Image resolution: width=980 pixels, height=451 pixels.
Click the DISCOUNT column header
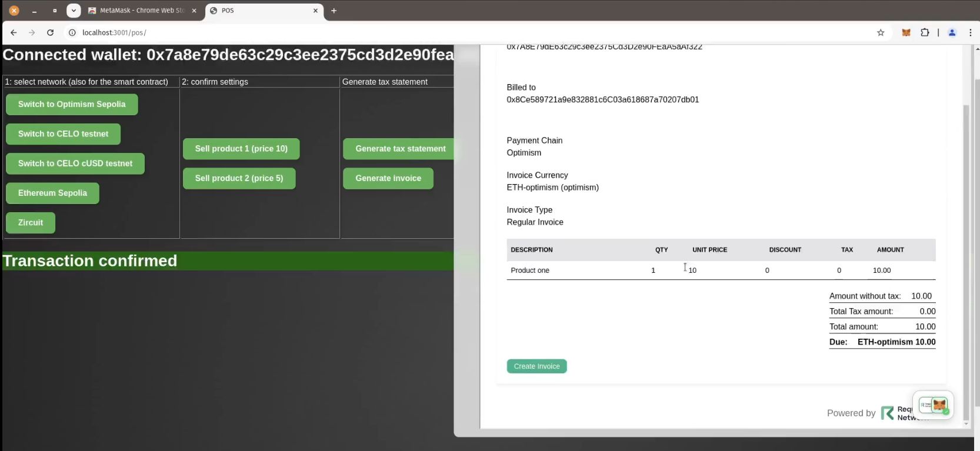[785, 250]
